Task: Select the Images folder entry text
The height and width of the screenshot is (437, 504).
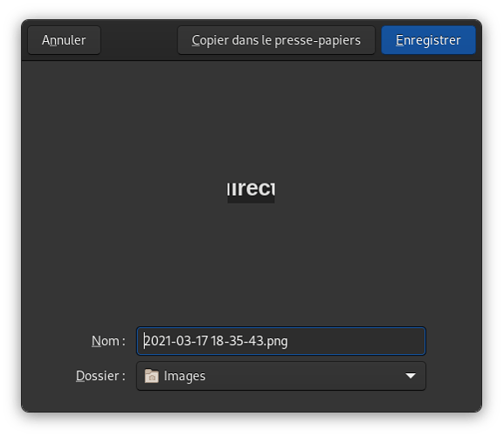Action: click(184, 376)
